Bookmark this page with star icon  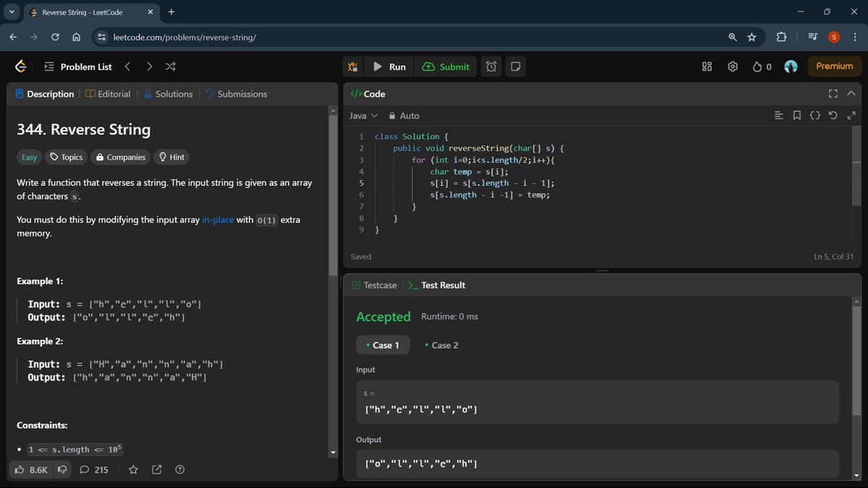coord(752,37)
